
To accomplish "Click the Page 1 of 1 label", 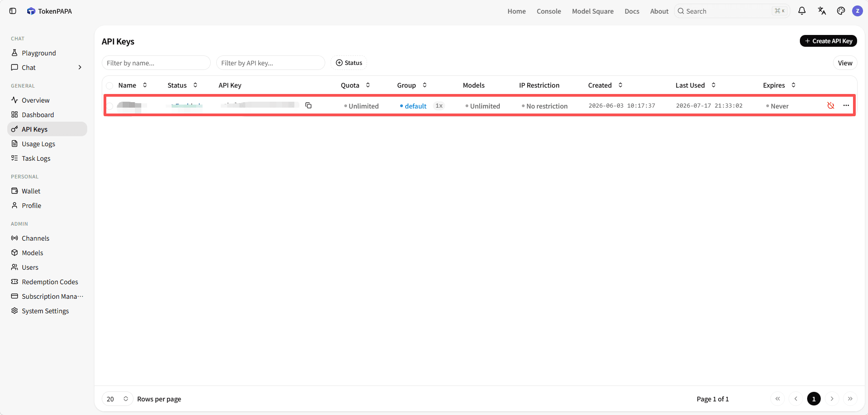I will coord(713,399).
